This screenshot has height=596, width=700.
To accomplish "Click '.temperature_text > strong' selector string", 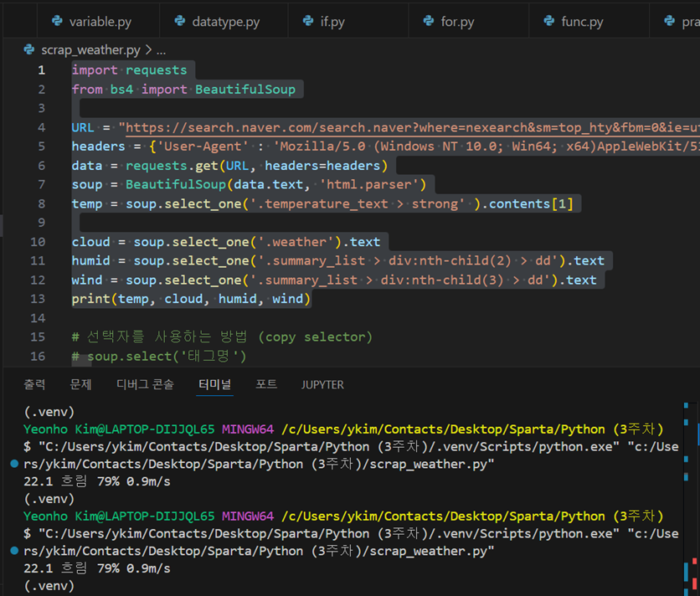I will 358,203.
